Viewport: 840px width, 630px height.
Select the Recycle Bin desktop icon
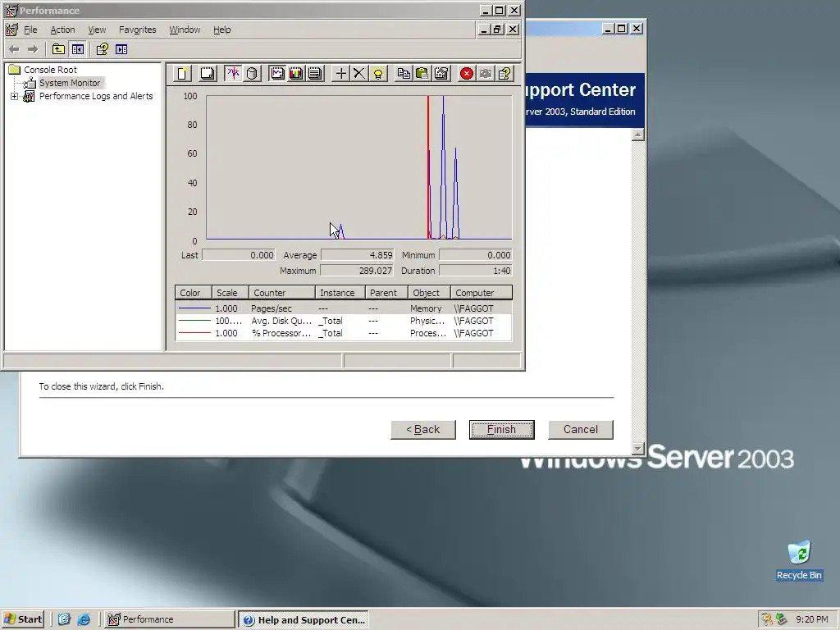tap(799, 560)
